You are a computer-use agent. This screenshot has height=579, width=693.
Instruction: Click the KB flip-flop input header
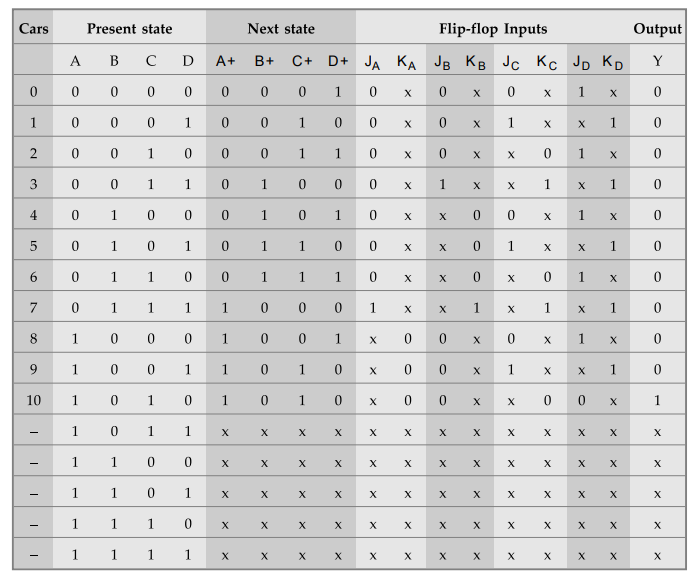476,62
